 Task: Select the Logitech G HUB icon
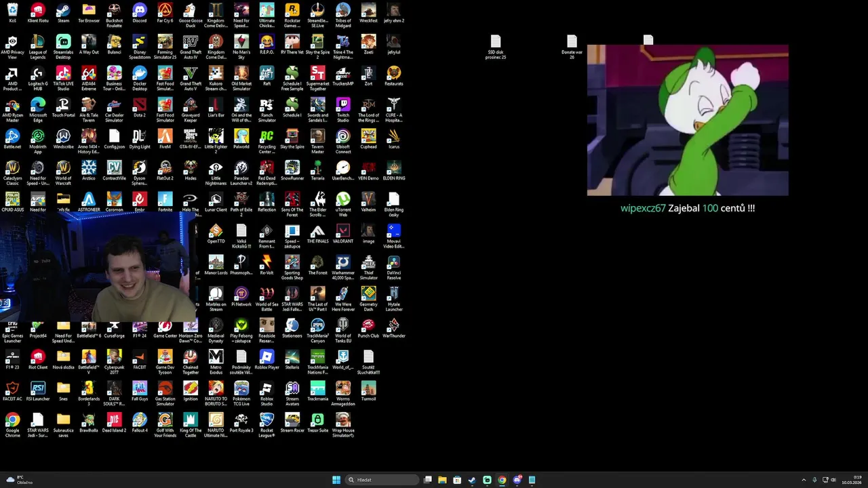point(38,78)
